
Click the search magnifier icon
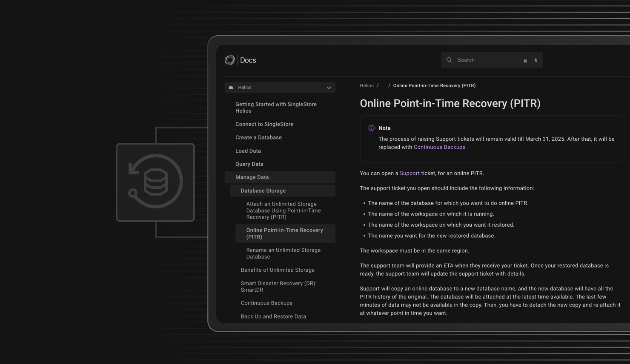click(449, 60)
